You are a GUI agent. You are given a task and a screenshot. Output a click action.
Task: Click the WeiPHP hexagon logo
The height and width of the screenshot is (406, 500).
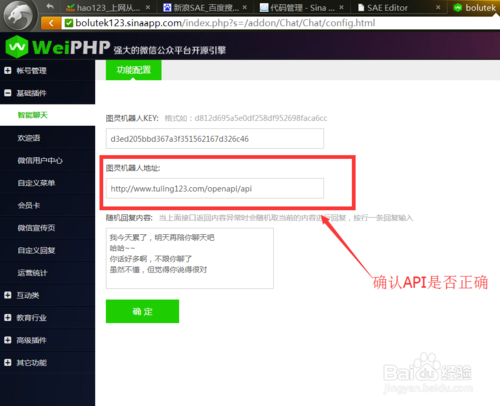click(16, 46)
